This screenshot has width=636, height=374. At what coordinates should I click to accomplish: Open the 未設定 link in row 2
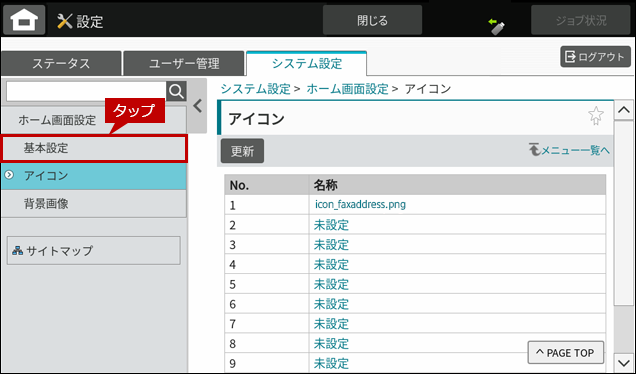pyautogui.click(x=331, y=225)
